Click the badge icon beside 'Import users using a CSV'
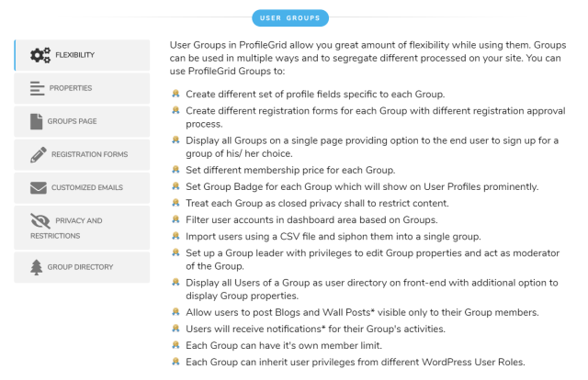This screenshot has height=380, width=588. pyautogui.click(x=175, y=236)
